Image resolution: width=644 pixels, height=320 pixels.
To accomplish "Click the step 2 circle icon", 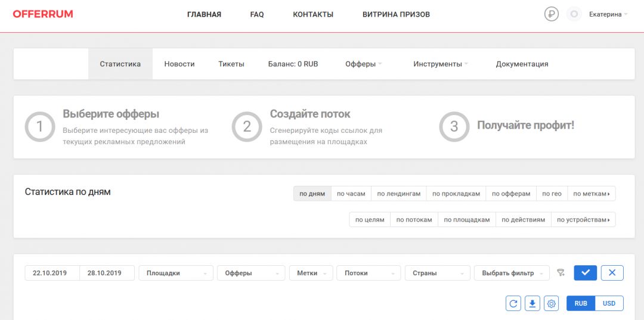I will coord(247,127).
